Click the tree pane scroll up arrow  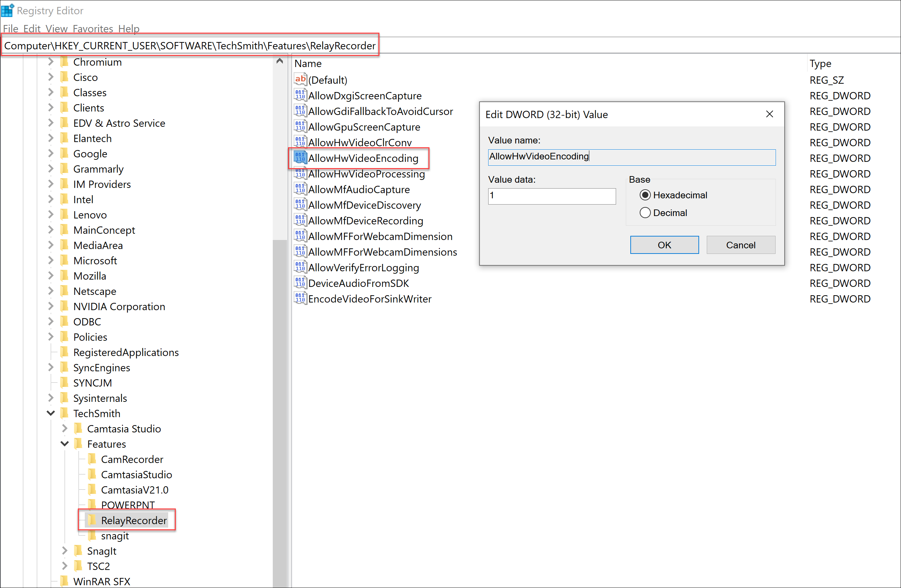[x=279, y=61]
